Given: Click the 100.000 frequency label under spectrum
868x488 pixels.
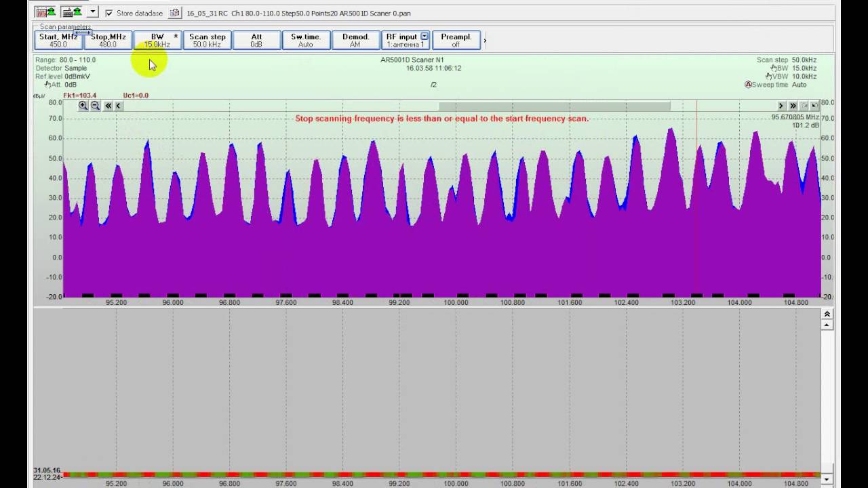Looking at the screenshot, I should [456, 303].
